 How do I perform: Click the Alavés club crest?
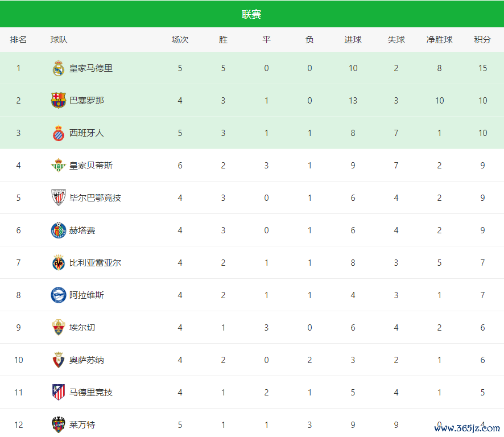coord(59,295)
